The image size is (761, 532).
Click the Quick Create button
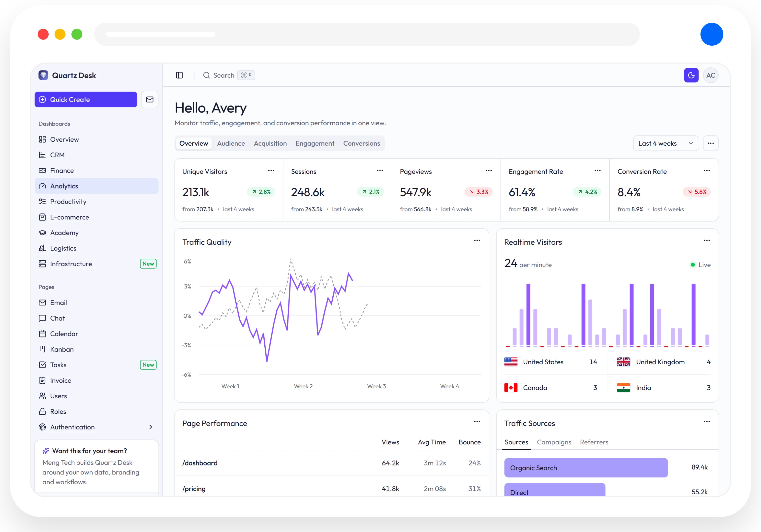point(86,100)
